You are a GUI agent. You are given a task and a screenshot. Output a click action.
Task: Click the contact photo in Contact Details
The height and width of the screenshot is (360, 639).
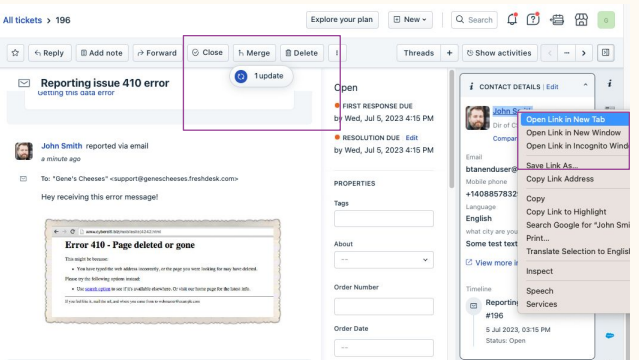click(478, 118)
